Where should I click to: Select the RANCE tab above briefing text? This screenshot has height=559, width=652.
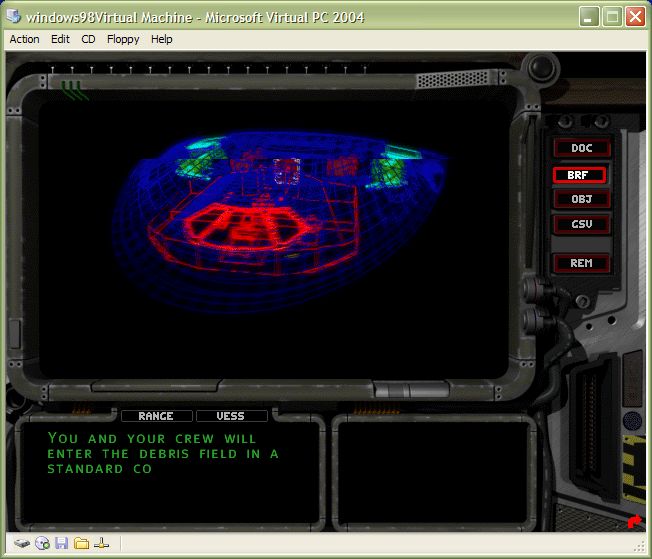(x=155, y=416)
